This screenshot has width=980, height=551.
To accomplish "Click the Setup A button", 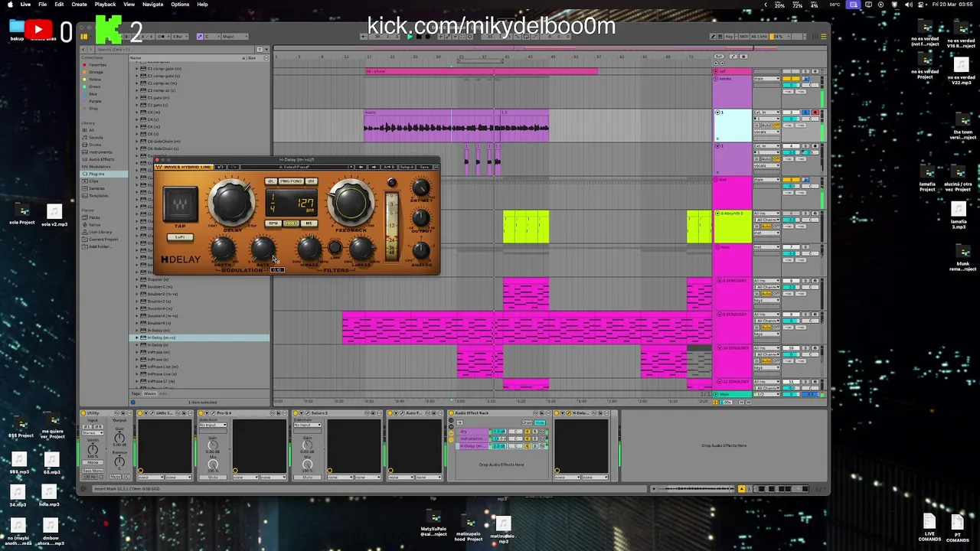I will point(407,167).
